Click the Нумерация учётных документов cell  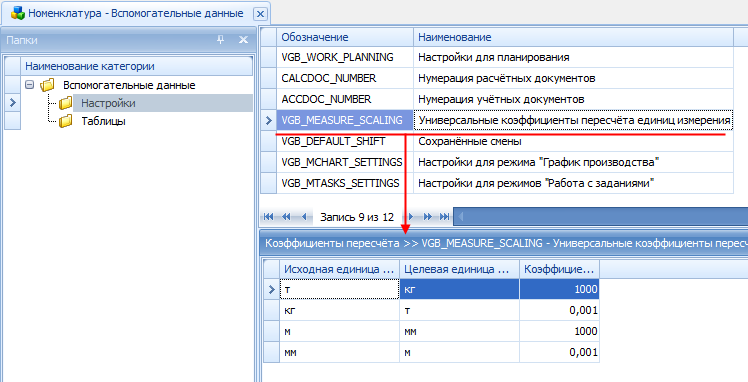[x=573, y=99]
